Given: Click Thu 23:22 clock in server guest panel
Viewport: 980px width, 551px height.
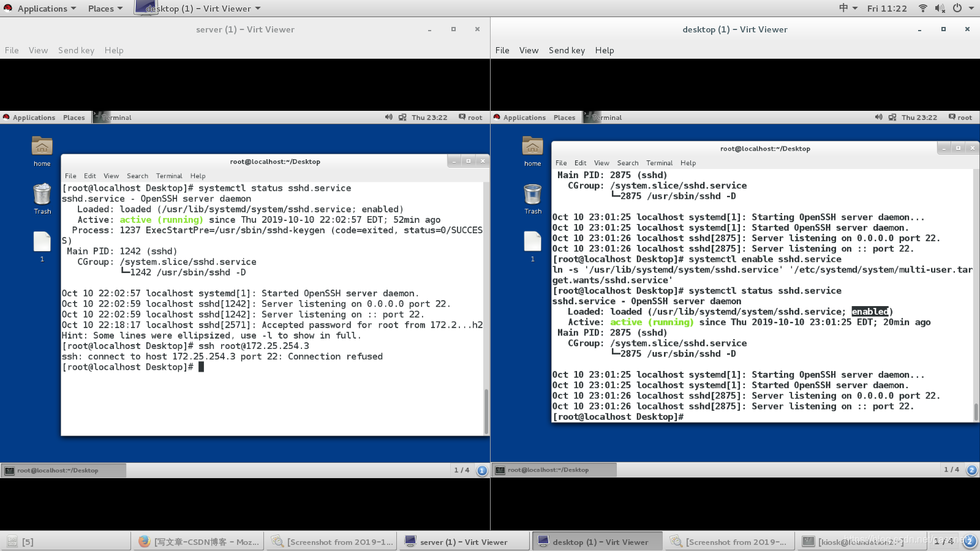Looking at the screenshot, I should click(x=429, y=118).
